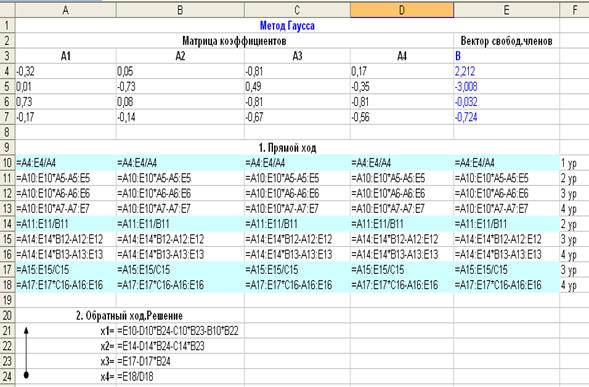Select formula =A14:E14*B13-A13:E13 in column C
The image size is (589, 387).
point(297,254)
